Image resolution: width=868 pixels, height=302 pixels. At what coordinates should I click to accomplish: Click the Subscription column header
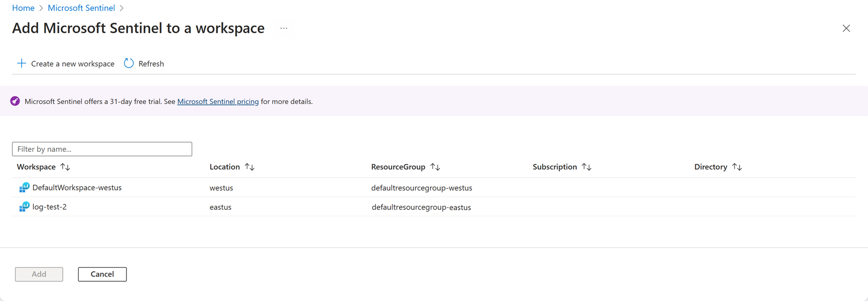[x=555, y=167]
